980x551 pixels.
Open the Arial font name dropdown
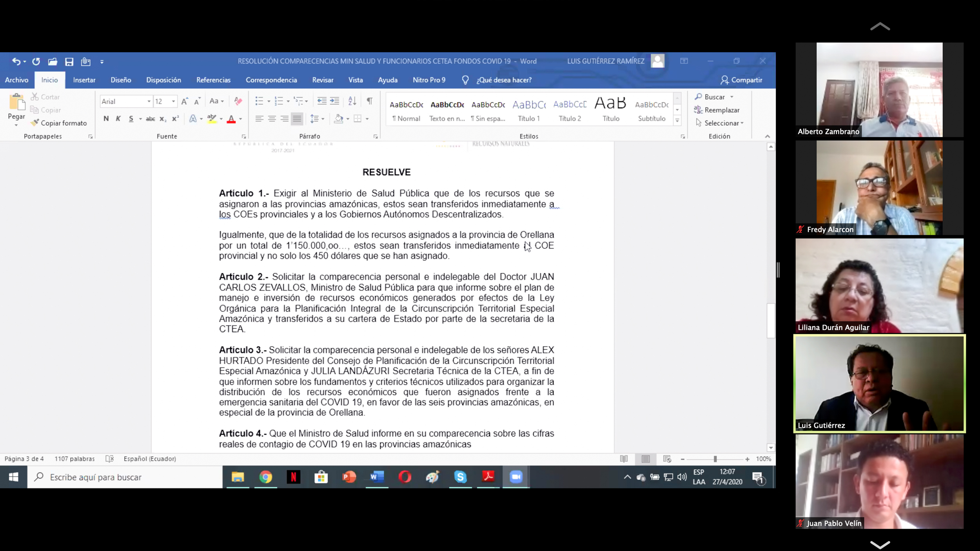pos(149,101)
